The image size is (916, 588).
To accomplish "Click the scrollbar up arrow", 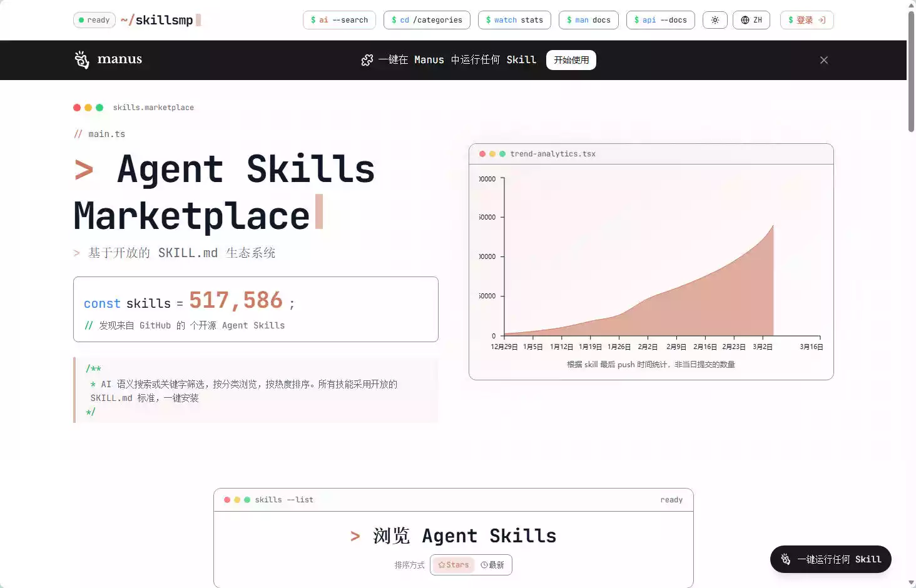I will point(911,4).
